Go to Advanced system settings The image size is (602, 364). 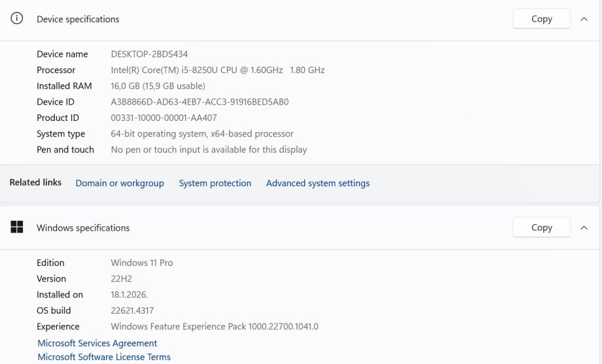[x=318, y=183]
